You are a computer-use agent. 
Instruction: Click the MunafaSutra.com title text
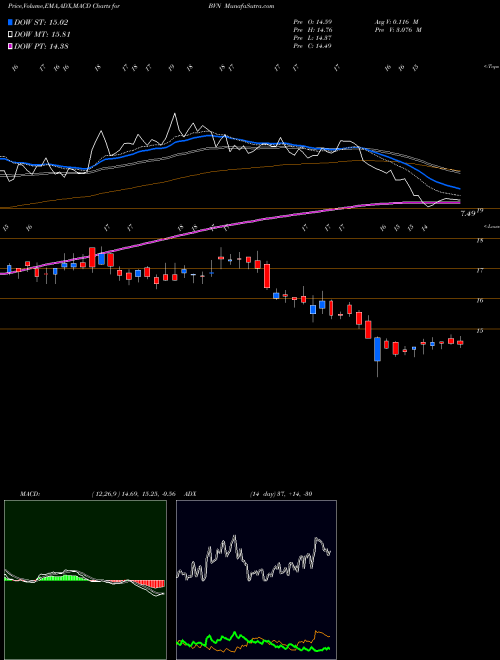tap(249, 6)
